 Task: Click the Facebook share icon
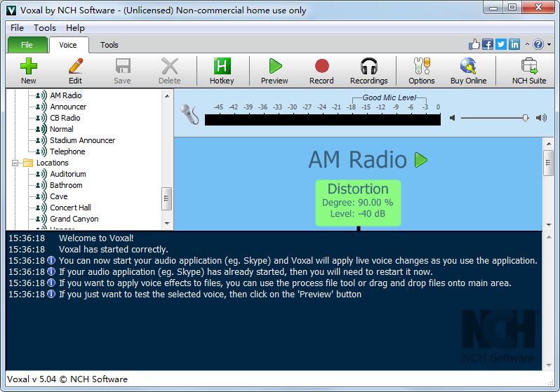pyautogui.click(x=488, y=44)
